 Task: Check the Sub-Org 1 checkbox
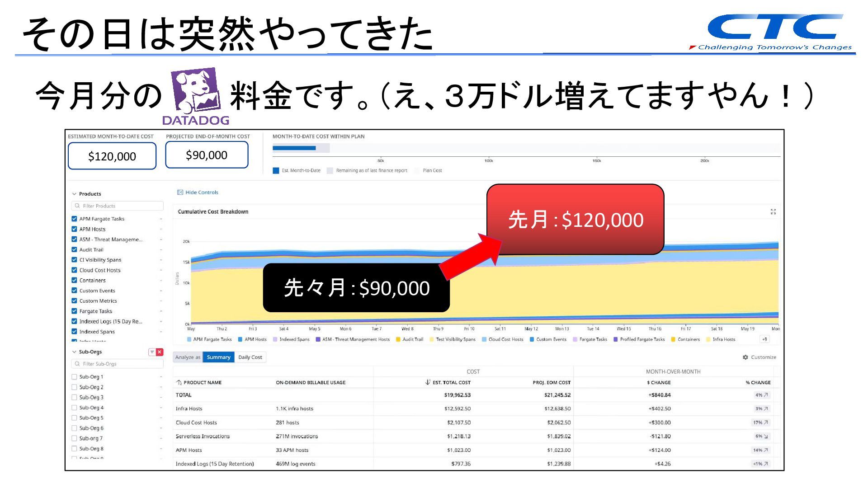click(75, 377)
